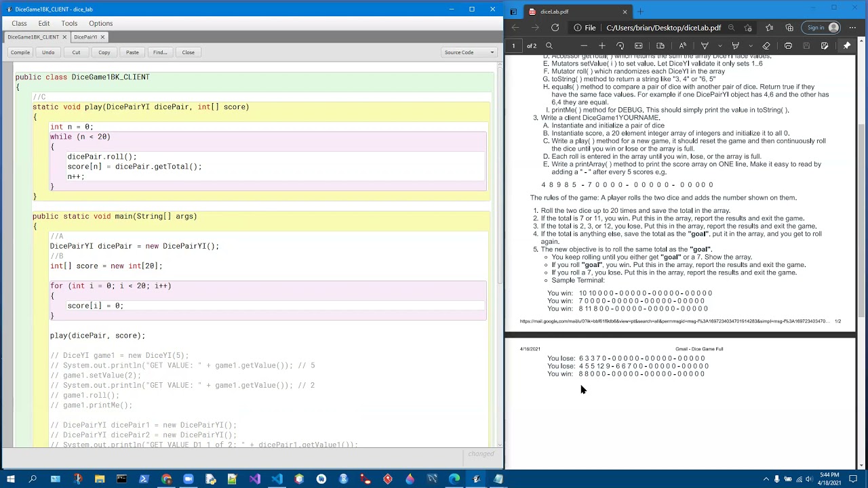
Task: Select the PDF Draw pen tool
Action: point(705,45)
